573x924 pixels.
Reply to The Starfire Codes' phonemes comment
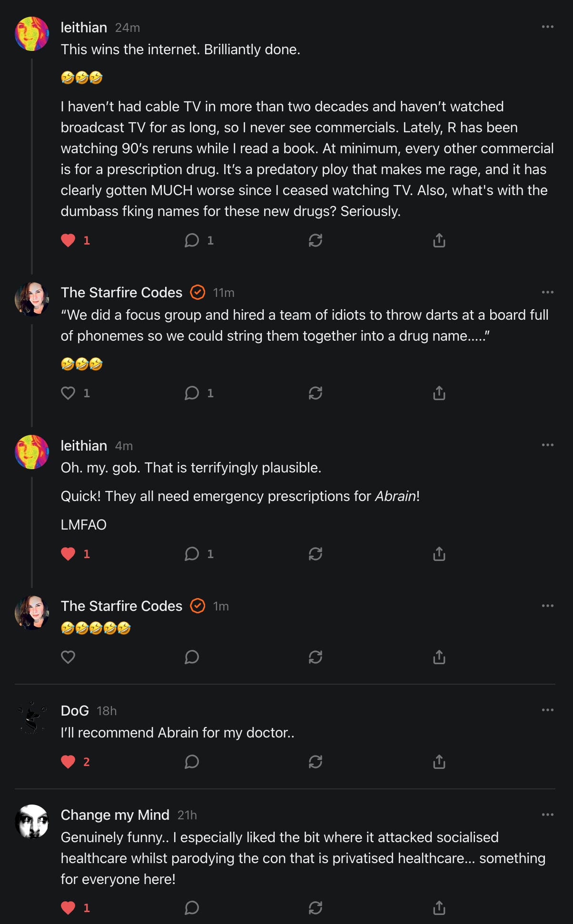coord(192,393)
